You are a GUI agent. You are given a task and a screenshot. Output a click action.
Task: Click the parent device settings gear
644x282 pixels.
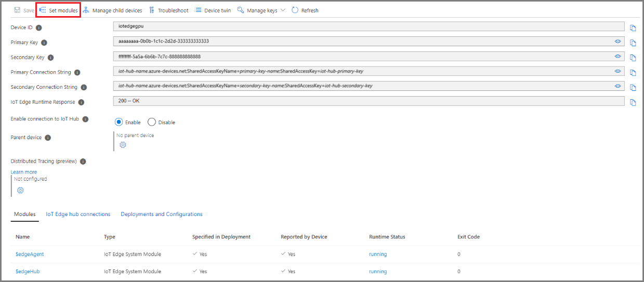coord(123,145)
